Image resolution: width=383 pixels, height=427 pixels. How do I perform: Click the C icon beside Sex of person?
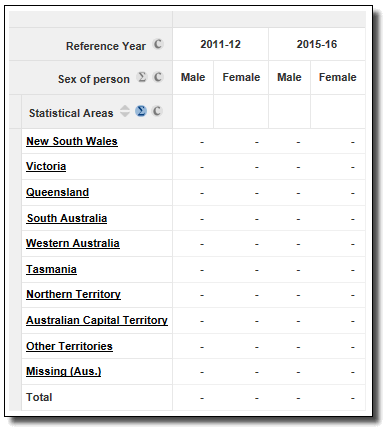tap(157, 77)
